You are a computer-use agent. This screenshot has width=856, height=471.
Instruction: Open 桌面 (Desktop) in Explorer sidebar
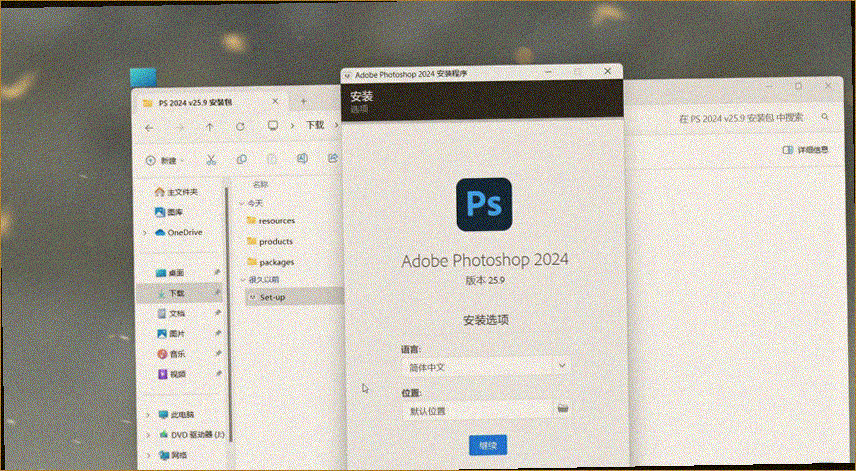(170, 273)
